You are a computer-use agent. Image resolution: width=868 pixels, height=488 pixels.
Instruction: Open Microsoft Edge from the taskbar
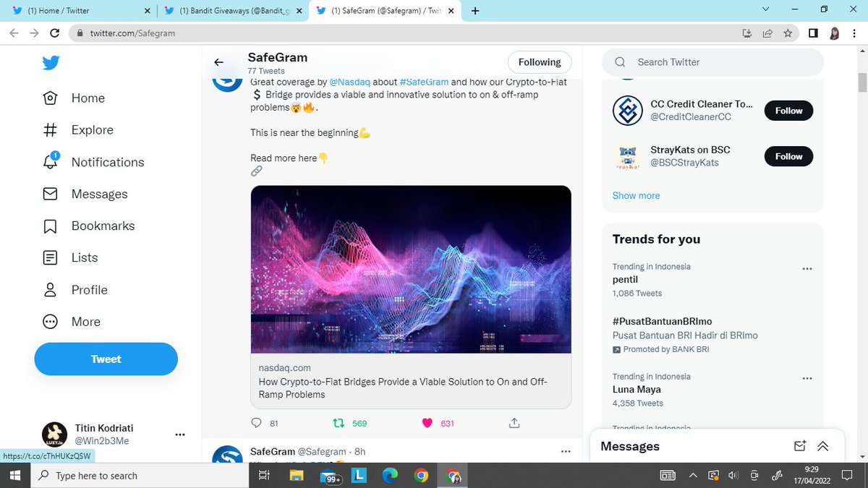[x=390, y=476]
